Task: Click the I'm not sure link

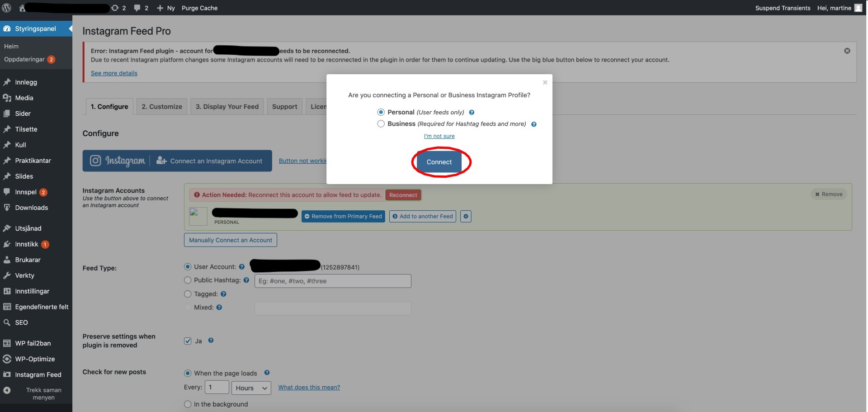Action: click(x=439, y=136)
